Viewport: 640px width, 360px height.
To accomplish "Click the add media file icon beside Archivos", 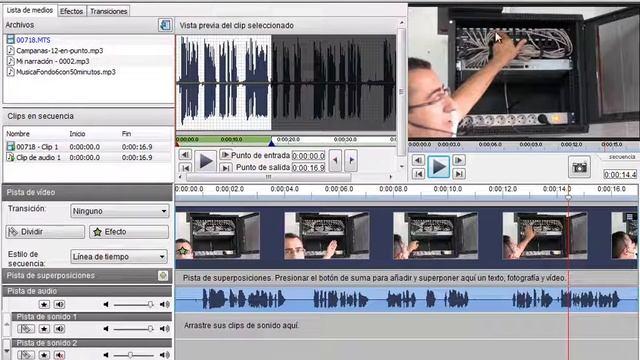I will pyautogui.click(x=165, y=25).
